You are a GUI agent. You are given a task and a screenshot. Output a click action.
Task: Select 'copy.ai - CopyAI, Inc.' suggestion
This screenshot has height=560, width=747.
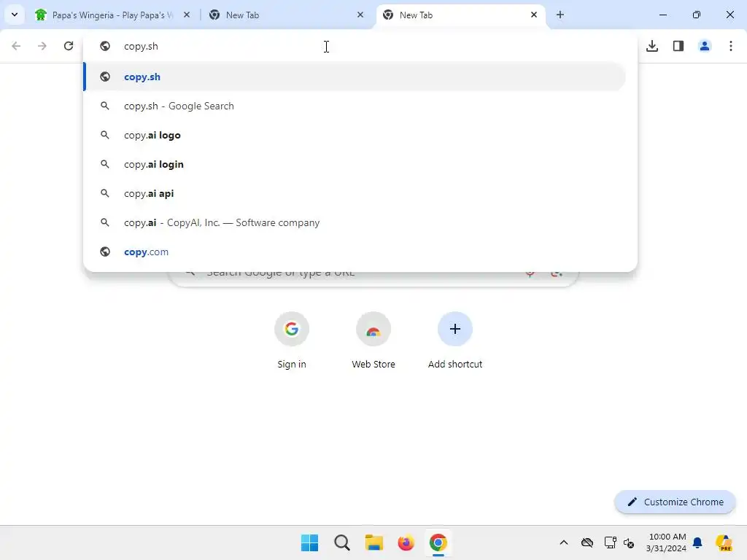(x=355, y=222)
